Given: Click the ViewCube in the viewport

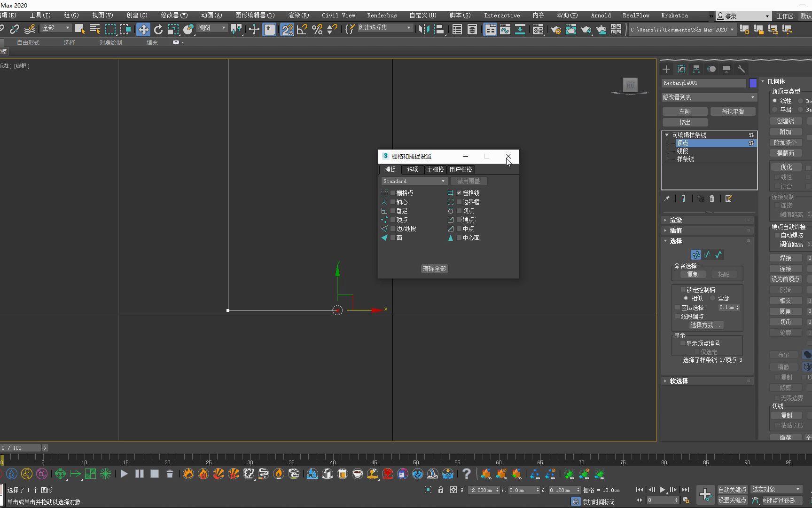Looking at the screenshot, I should click(630, 85).
